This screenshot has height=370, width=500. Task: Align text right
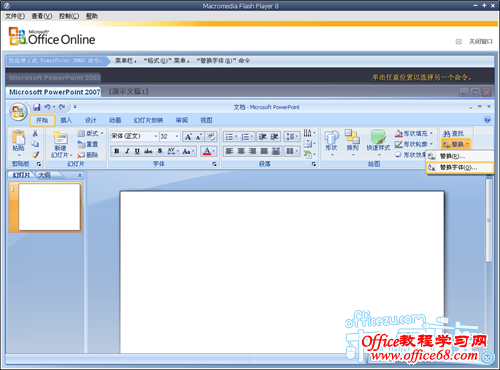coord(253,151)
